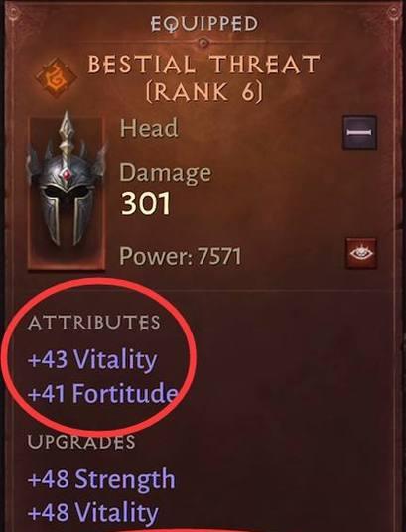Click the top-left corner ornament
Viewport: 406px width, 532px height.
coord(14,15)
